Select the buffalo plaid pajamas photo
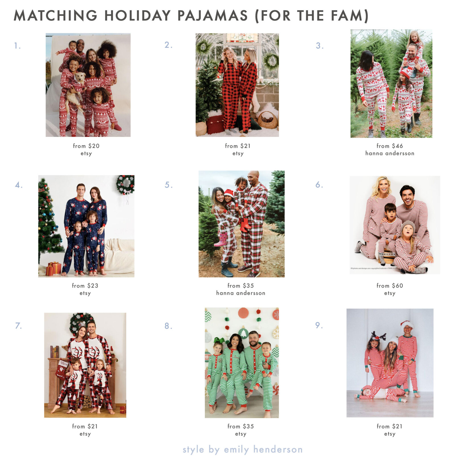The width and height of the screenshot is (476, 463). (x=237, y=85)
